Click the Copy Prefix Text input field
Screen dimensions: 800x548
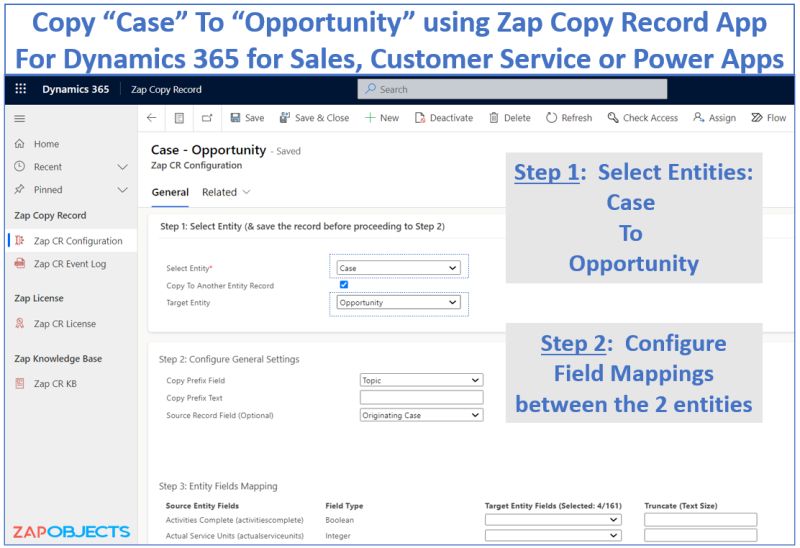tap(421, 397)
